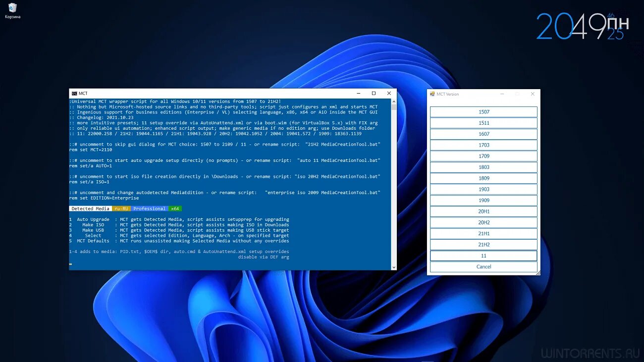The width and height of the screenshot is (644, 362).
Task: Maximize the MCT console window
Action: pyautogui.click(x=374, y=93)
